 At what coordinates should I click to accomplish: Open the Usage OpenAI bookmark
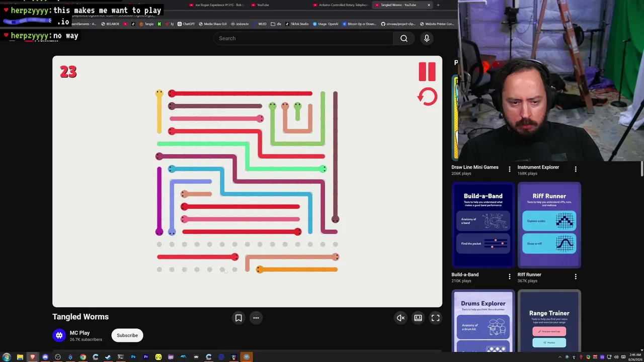point(326,24)
